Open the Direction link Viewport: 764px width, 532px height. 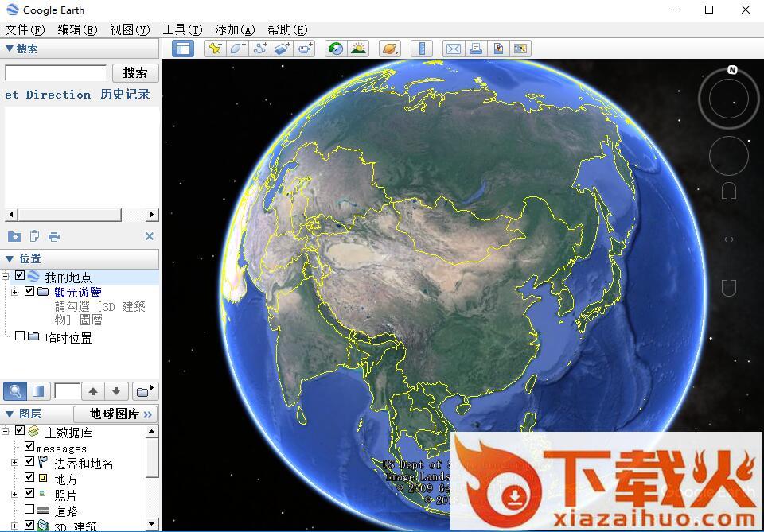pyautogui.click(x=58, y=95)
